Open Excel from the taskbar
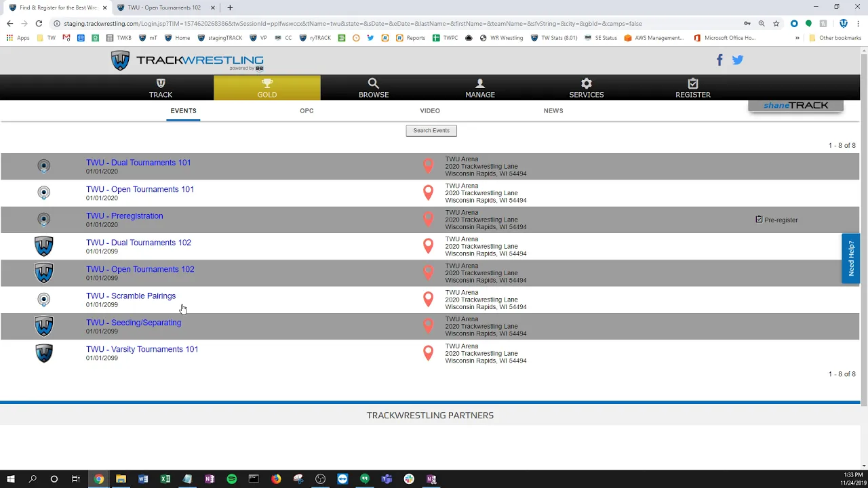Image resolution: width=868 pixels, height=488 pixels. point(165,479)
